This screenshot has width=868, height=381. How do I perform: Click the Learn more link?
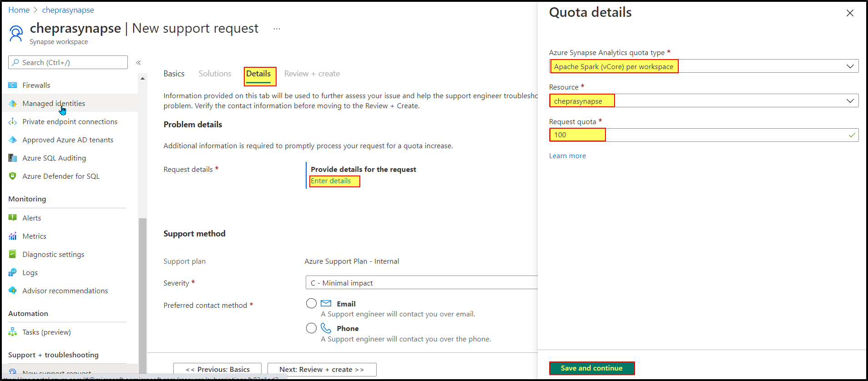pyautogui.click(x=567, y=156)
